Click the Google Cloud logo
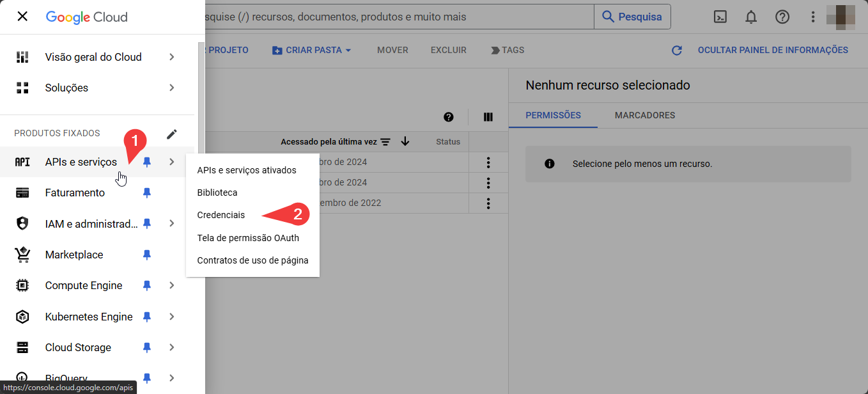 [87, 17]
